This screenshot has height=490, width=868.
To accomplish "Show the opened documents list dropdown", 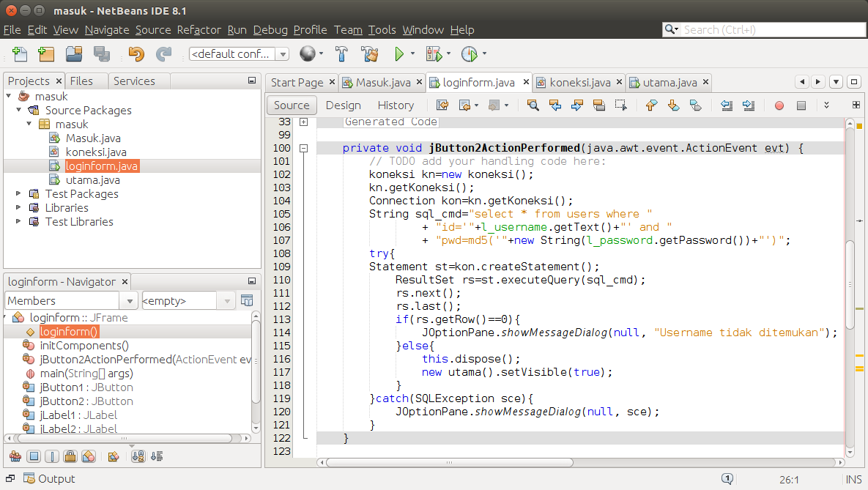I will coord(836,82).
